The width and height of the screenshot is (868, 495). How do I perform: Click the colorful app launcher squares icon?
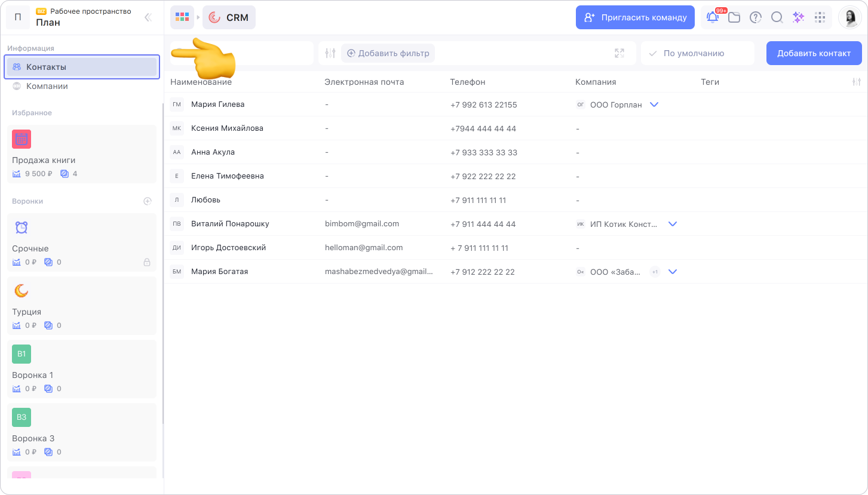pyautogui.click(x=182, y=17)
